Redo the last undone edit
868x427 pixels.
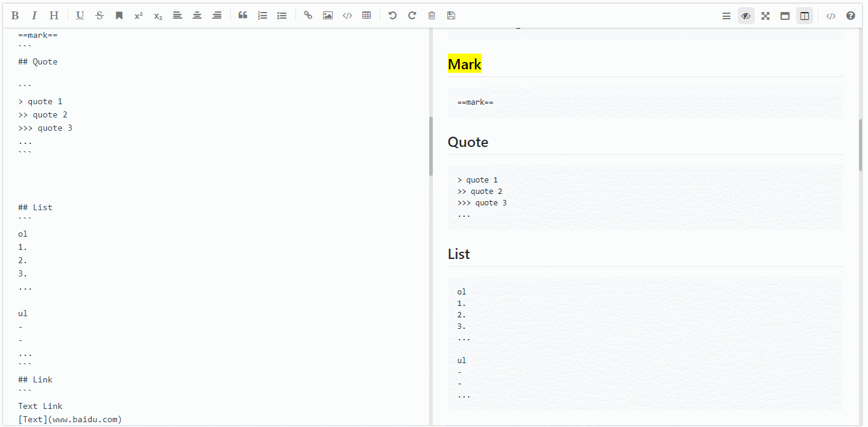pos(412,16)
